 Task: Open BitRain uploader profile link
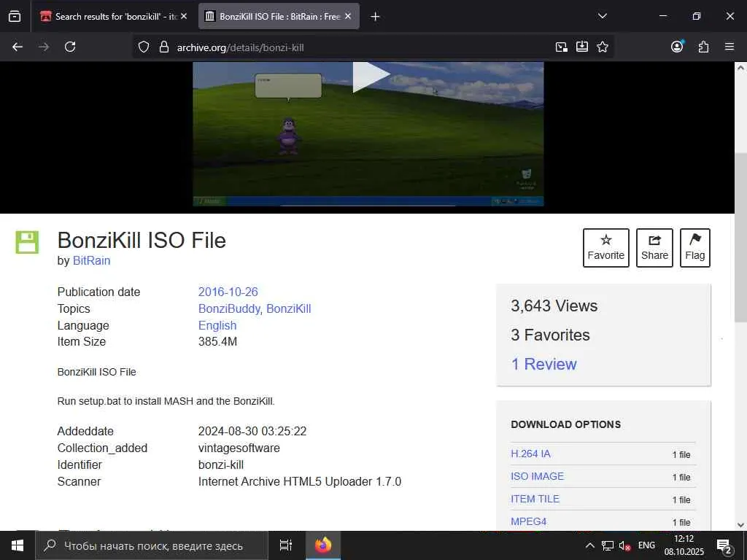coord(91,261)
